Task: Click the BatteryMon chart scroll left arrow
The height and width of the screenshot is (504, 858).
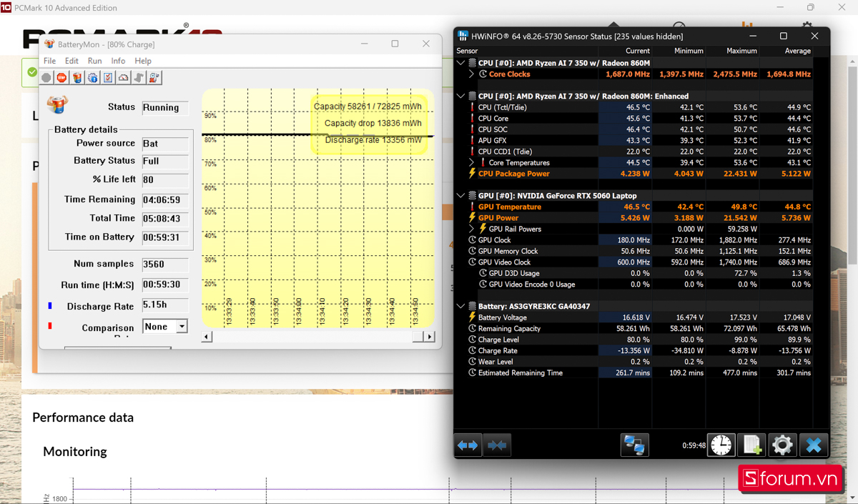Action: click(207, 337)
